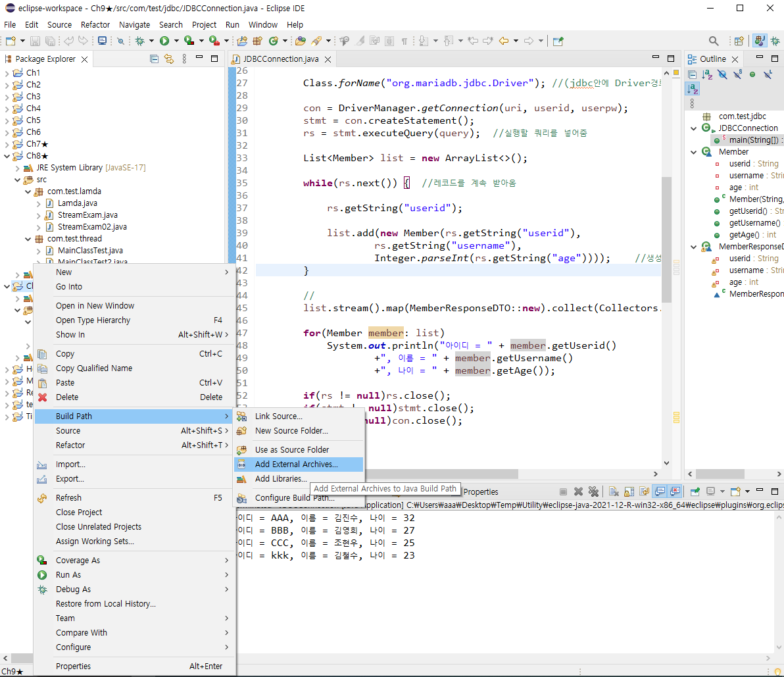The width and height of the screenshot is (784, 677).
Task: Click the Pin Editor toolbar icon
Action: 558,41
